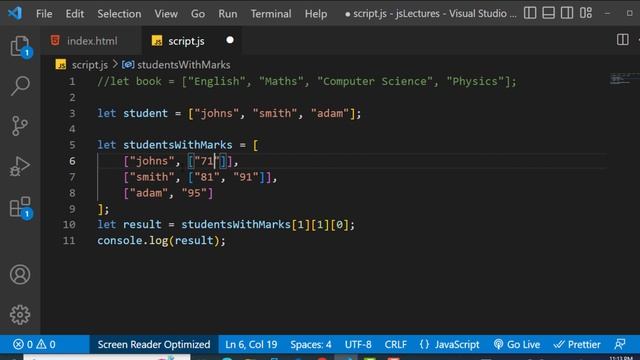Open the Extensions view
The width and height of the screenshot is (640, 360).
20,207
